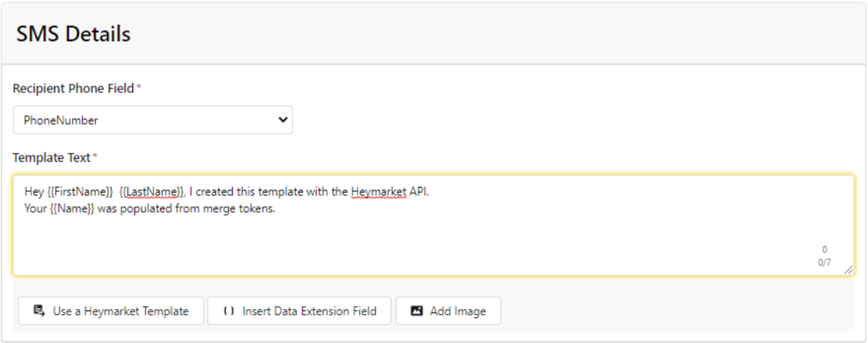Screen dimensions: 868x343
Task: Click the Use a Heymarket Template button
Action: point(111,311)
